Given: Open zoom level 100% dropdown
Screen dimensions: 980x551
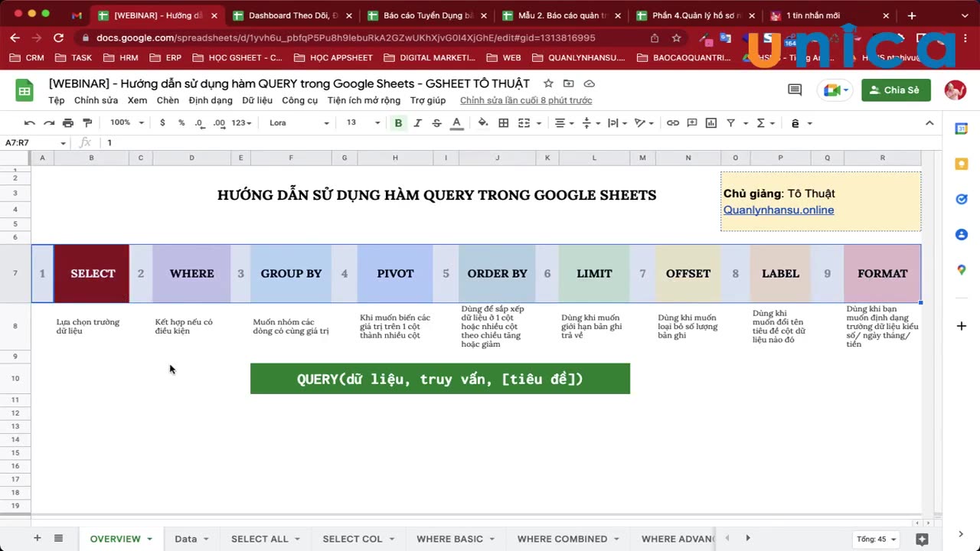Looking at the screenshot, I should pyautogui.click(x=126, y=123).
